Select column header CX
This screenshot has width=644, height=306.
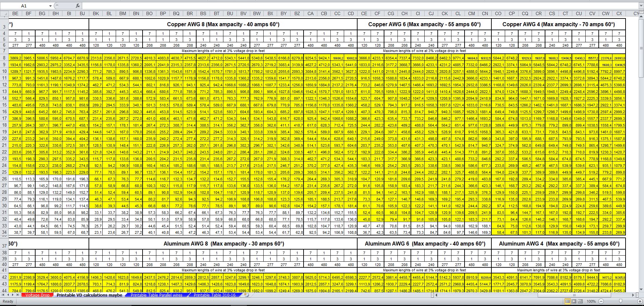tap(619, 13)
